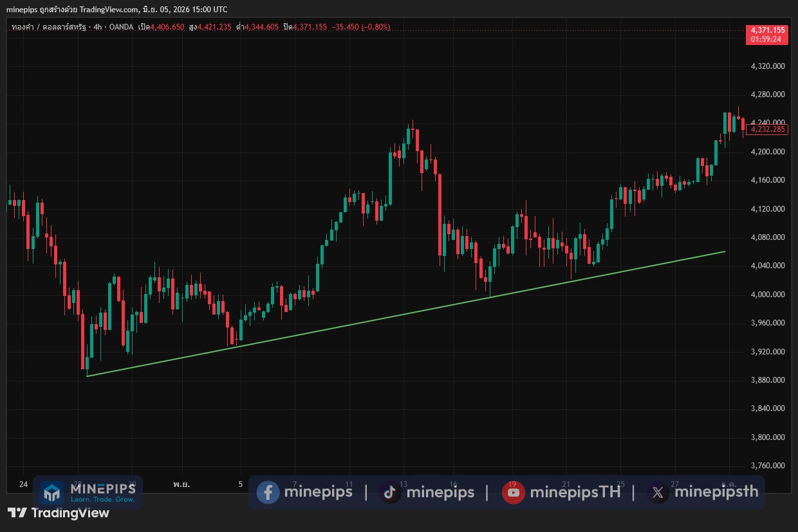Click the OANDA source label
This screenshot has width=798, height=532.
pos(122,27)
